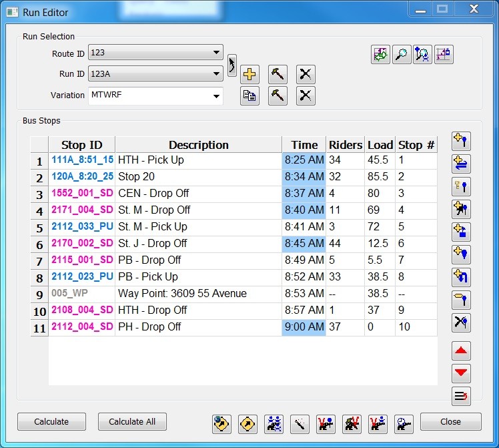Select stop ID 2112_033_PU
The height and width of the screenshot is (448, 499).
point(83,226)
